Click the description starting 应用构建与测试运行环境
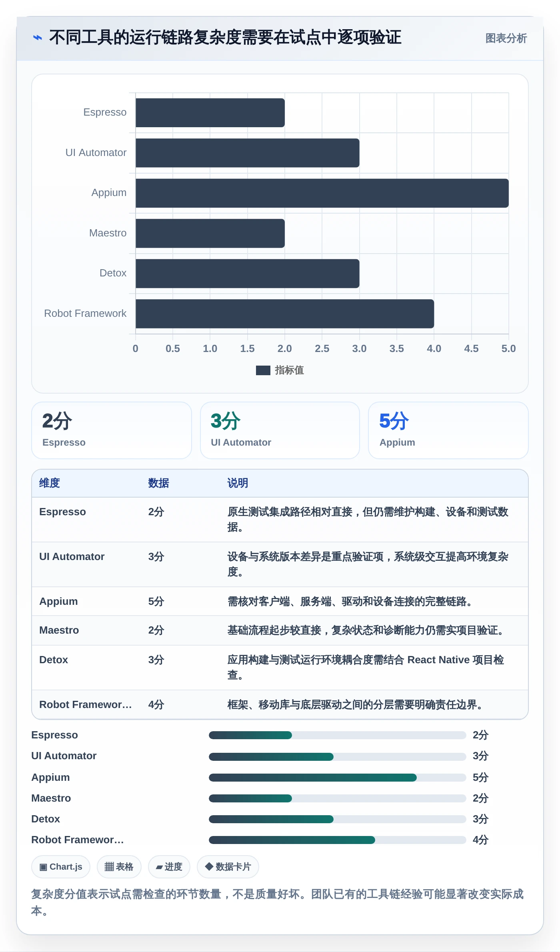This screenshot has width=560, height=952. point(366,668)
